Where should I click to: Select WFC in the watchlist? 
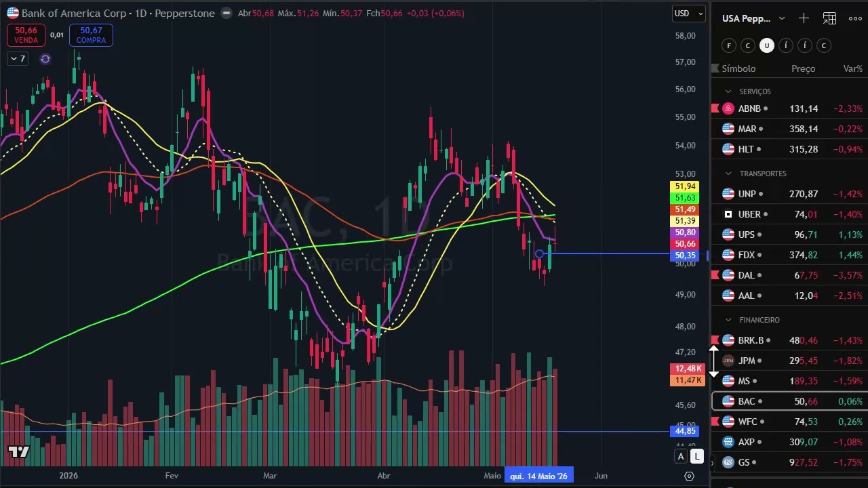(789, 422)
